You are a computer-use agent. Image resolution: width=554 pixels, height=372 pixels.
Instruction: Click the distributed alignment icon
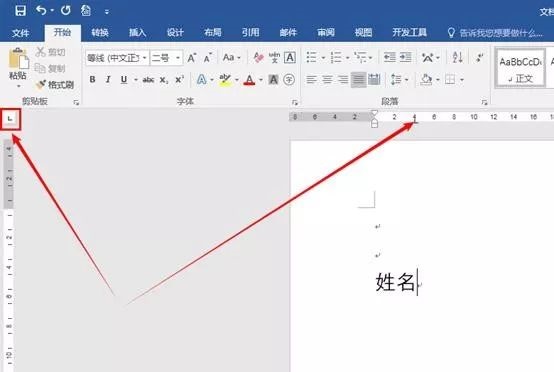[374, 79]
